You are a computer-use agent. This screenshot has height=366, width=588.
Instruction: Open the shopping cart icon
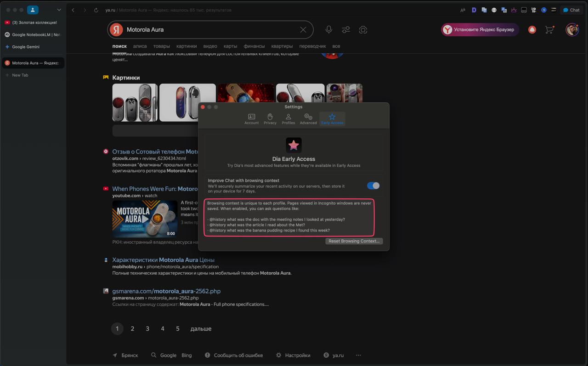tap(549, 30)
